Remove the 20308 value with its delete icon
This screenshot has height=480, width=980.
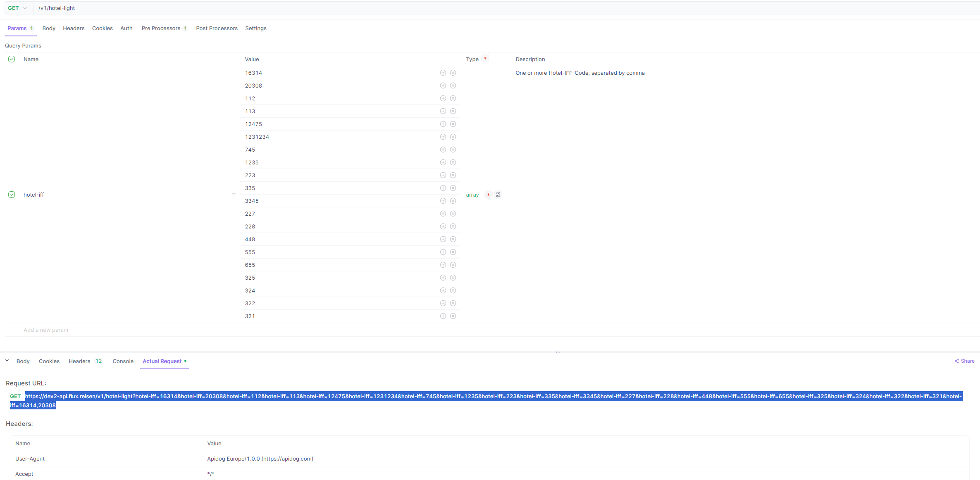pos(453,86)
